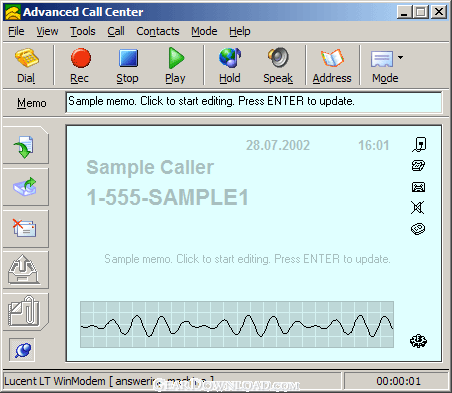Click the outbox upload tray sidebar icon
Screen dimensions: 452x393
(24, 269)
